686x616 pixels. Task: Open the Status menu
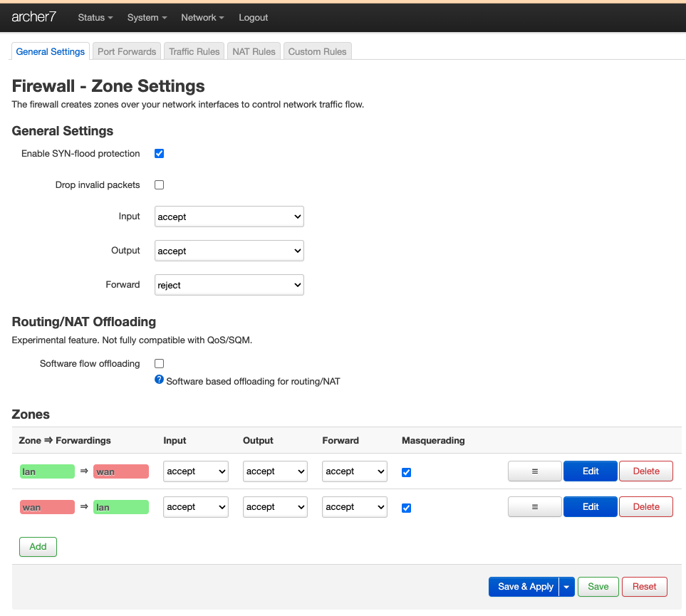pyautogui.click(x=95, y=18)
